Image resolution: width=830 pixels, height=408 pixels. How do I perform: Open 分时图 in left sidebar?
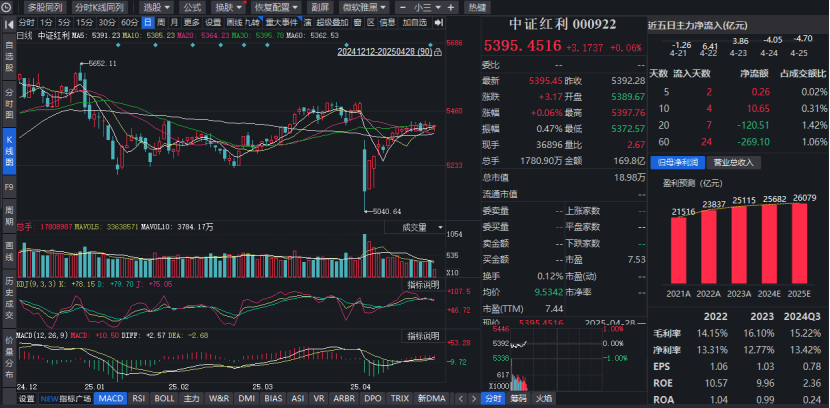(x=9, y=104)
